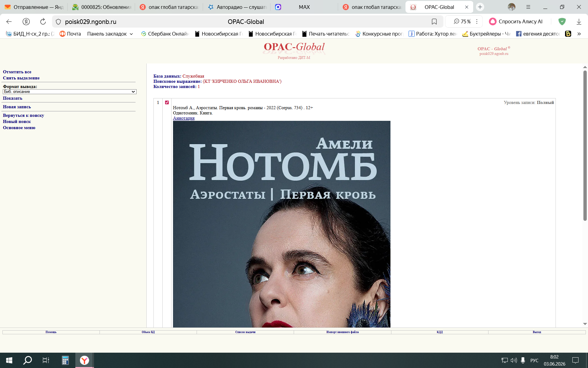This screenshot has width=588, height=368.
Task: Click Вернуться к поиску link
Action: (24, 115)
